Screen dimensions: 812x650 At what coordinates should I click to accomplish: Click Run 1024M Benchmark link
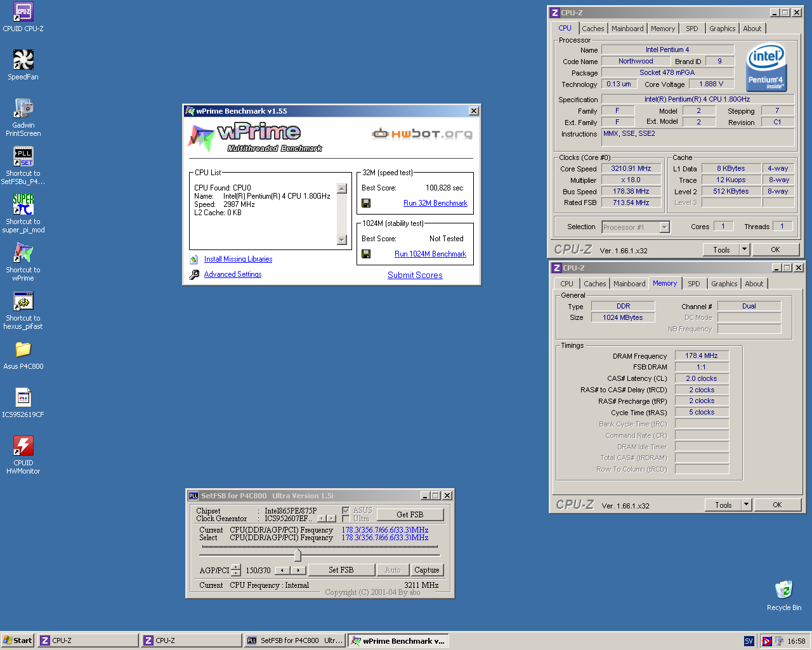pyautogui.click(x=430, y=254)
